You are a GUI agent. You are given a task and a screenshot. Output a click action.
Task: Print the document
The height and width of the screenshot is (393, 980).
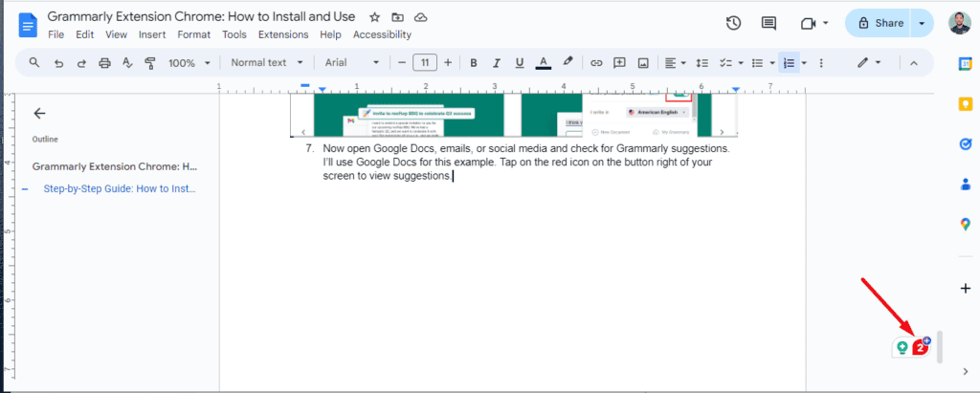click(104, 62)
